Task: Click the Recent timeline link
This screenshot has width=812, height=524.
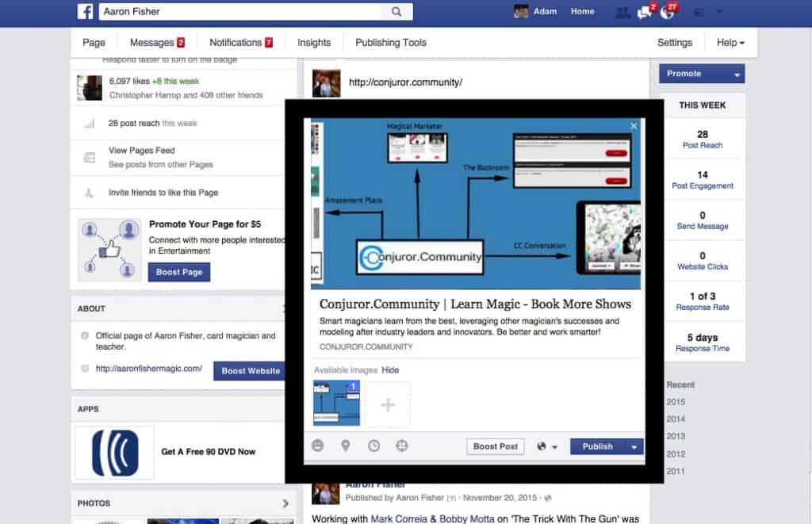Action: 680,384
